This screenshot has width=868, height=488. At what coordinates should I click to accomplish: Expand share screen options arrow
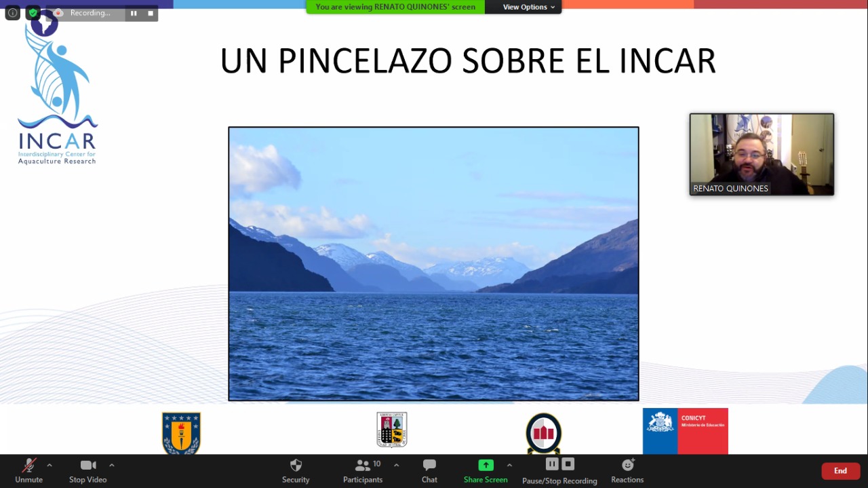509,465
